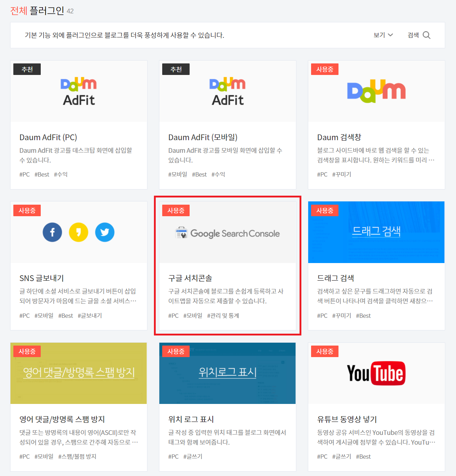The height and width of the screenshot is (476, 456).
Task: Click the 추천 badge on AdFit (PC) card
Action: point(27,69)
